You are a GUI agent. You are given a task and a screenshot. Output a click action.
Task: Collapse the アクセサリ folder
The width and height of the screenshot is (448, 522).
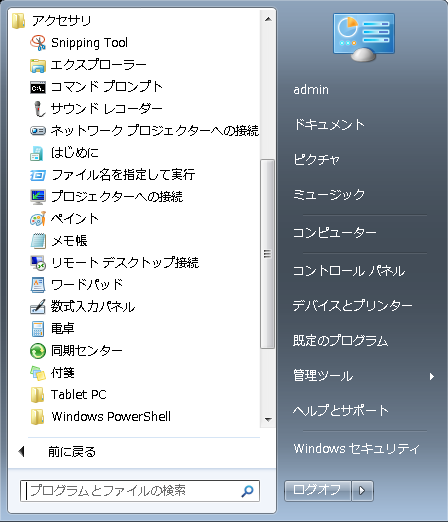point(51,21)
